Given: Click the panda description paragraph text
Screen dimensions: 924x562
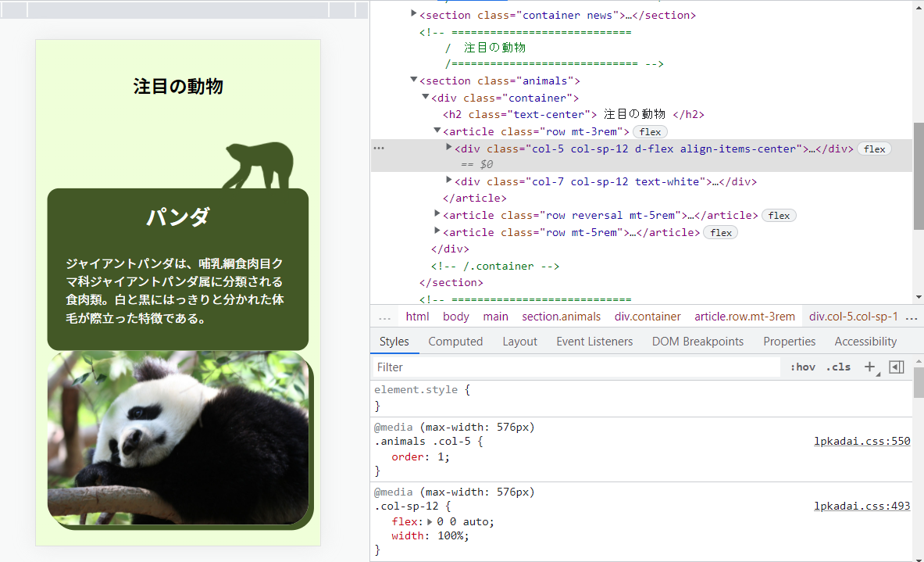Looking at the screenshot, I should tap(174, 291).
